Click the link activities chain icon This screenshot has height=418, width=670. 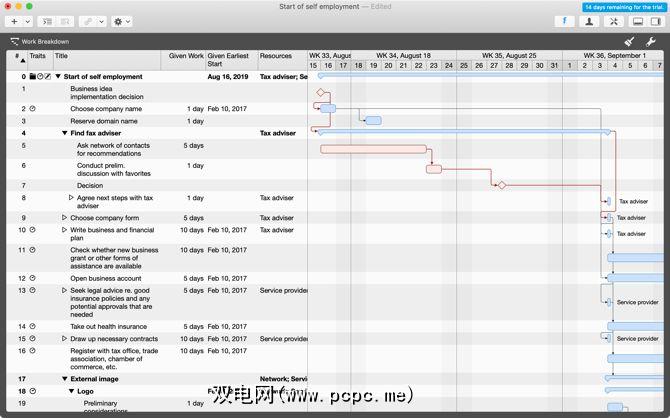point(88,21)
